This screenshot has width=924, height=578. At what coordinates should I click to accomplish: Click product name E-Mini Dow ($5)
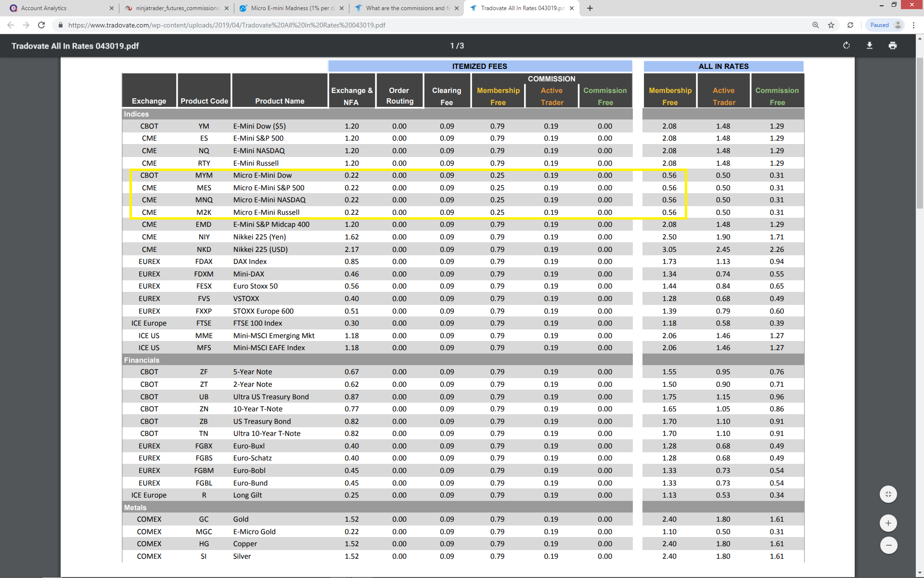tap(259, 126)
